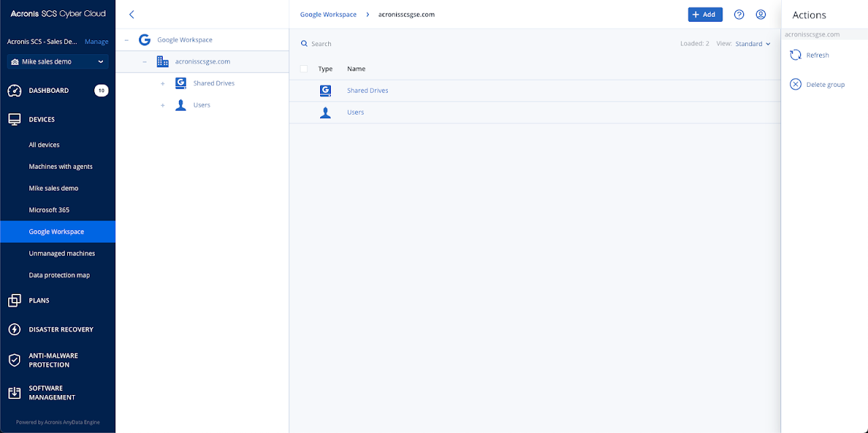The width and height of the screenshot is (868, 433).
Task: Open the help question mark icon
Action: 739,14
